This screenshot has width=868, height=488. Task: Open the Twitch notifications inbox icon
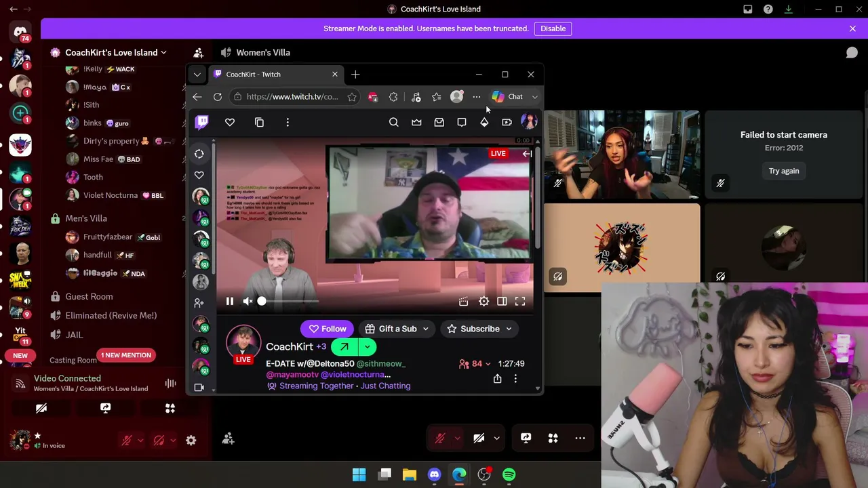[x=439, y=122]
